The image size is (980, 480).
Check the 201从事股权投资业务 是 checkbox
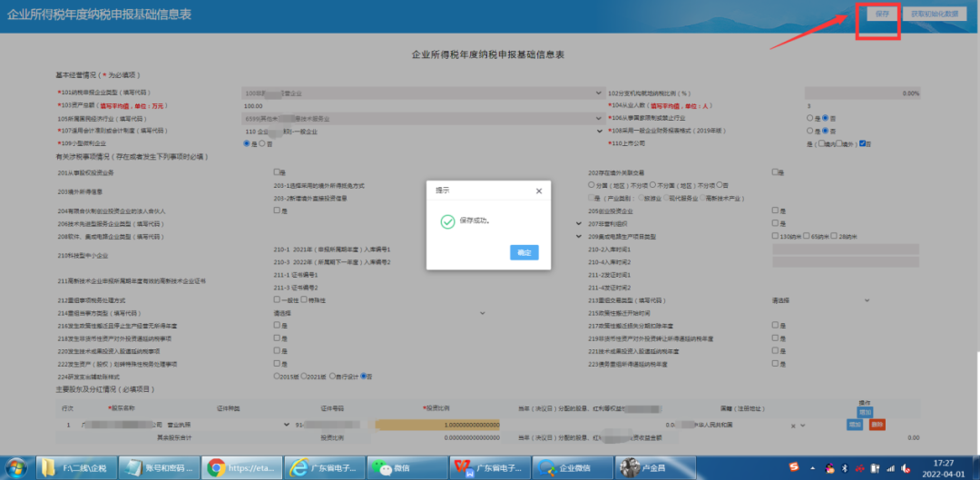[276, 171]
